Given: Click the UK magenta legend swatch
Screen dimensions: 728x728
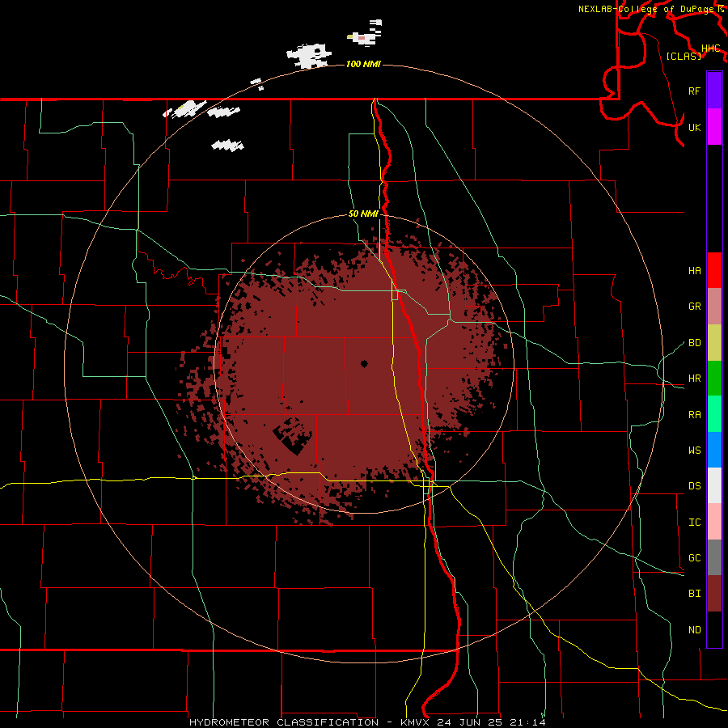Looking at the screenshot, I should [x=714, y=127].
